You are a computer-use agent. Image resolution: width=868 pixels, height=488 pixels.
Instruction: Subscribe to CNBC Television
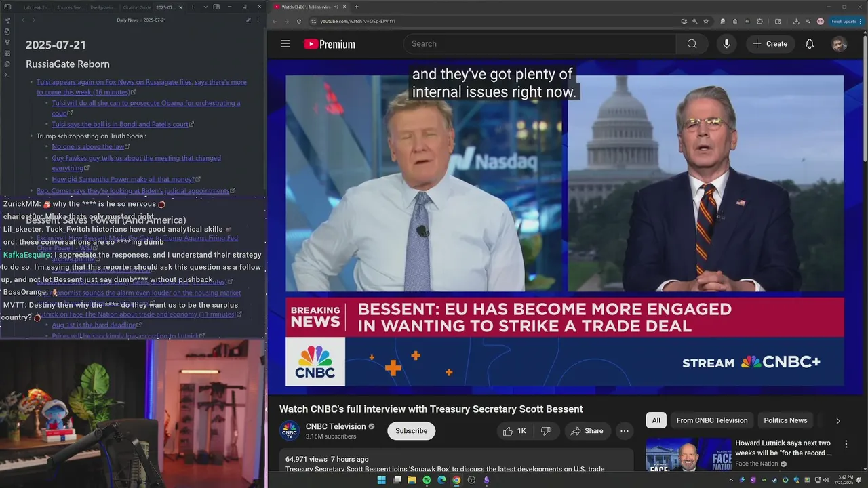coord(411,431)
